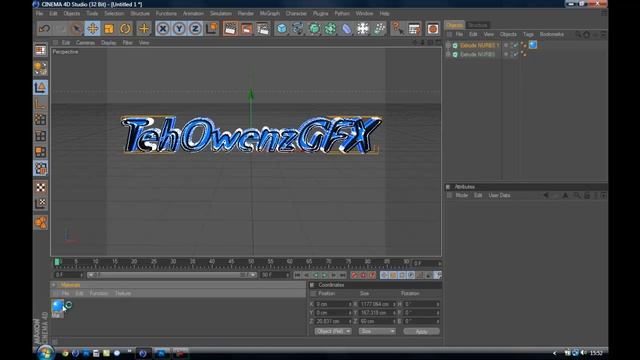Viewport: 640px width, 360px height.
Task: Select Use Object Axis tool
Action: [40, 103]
